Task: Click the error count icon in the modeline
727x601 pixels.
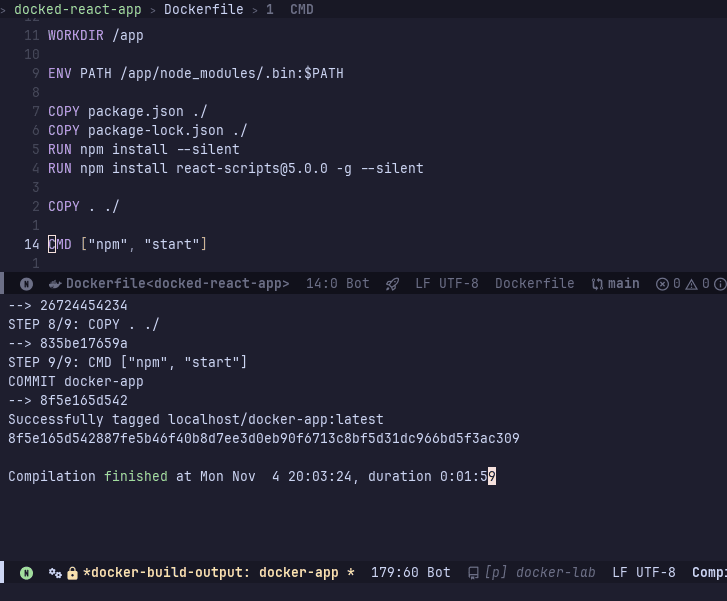Action: (x=662, y=284)
